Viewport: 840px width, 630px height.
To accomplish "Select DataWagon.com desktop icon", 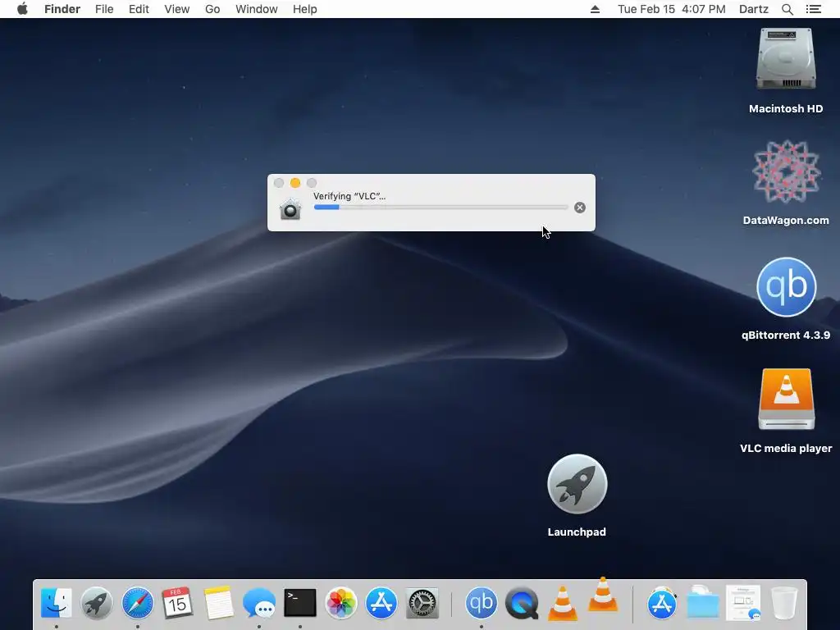I will [786, 171].
